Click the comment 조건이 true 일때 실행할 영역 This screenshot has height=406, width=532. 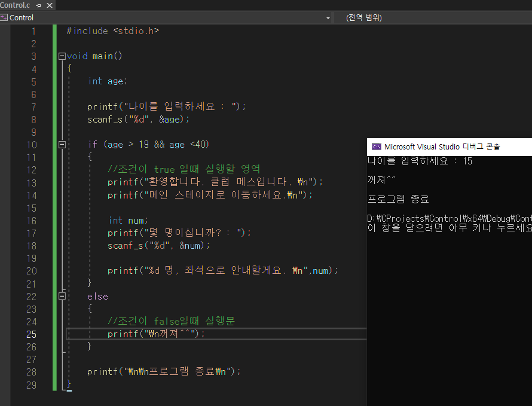(x=184, y=169)
